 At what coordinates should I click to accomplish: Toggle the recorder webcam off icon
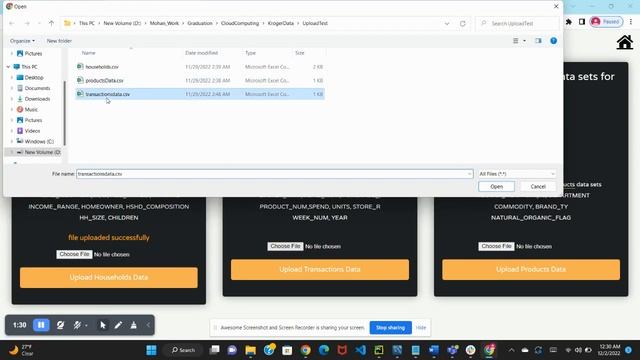click(x=60, y=325)
